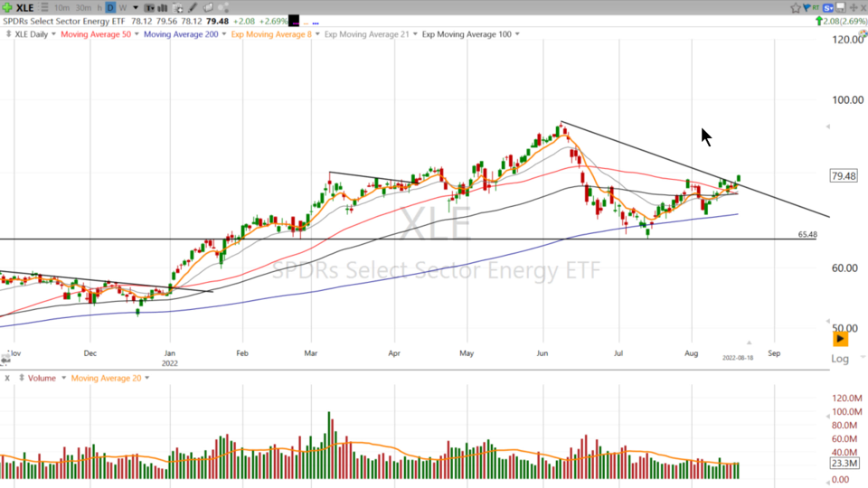Image resolution: width=868 pixels, height=488 pixels.
Task: Click the move window cross-arrows icon
Action: [854, 8]
